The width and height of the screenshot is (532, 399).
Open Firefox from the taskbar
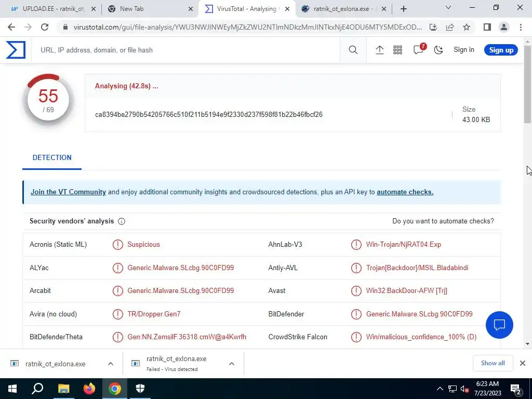pos(89,389)
